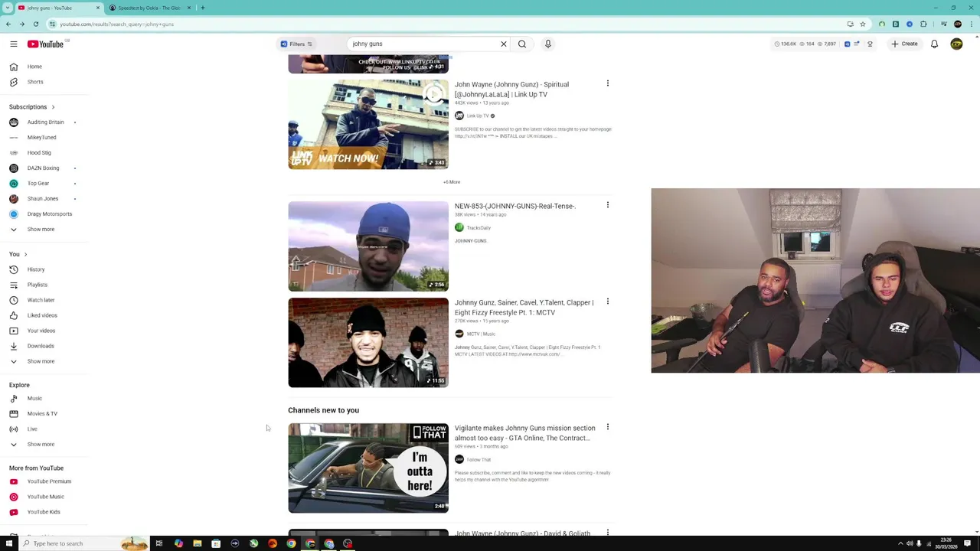Open the notifications bell
This screenshot has width=980, height=551.
point(934,44)
